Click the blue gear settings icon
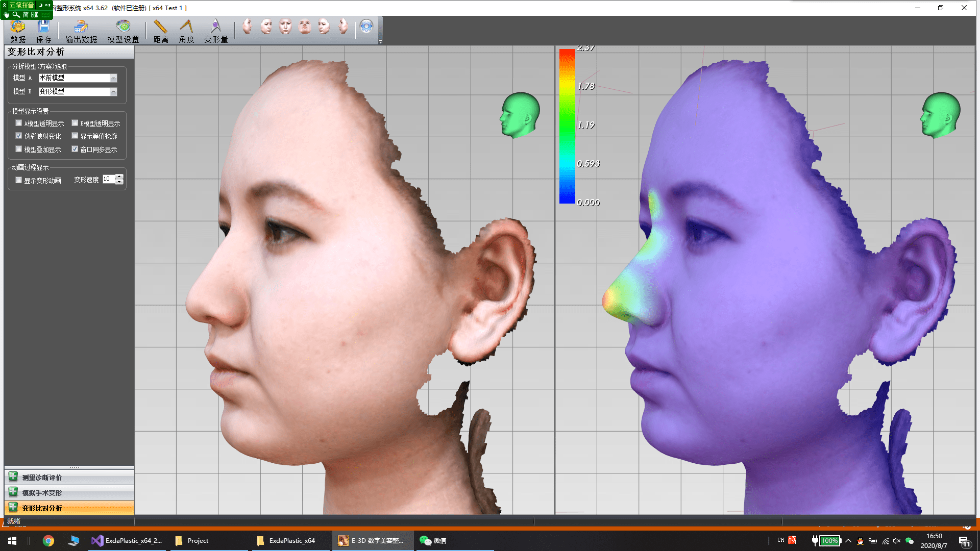 pyautogui.click(x=366, y=26)
